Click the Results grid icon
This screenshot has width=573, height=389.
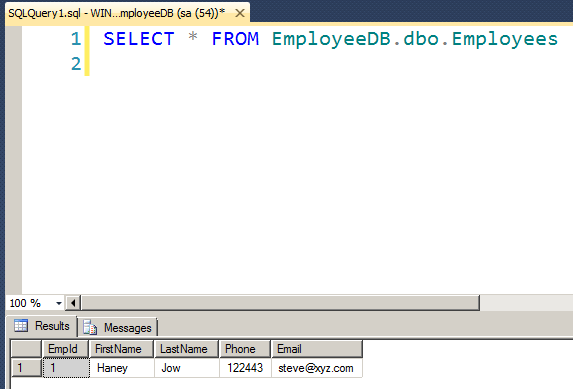pos(21,325)
